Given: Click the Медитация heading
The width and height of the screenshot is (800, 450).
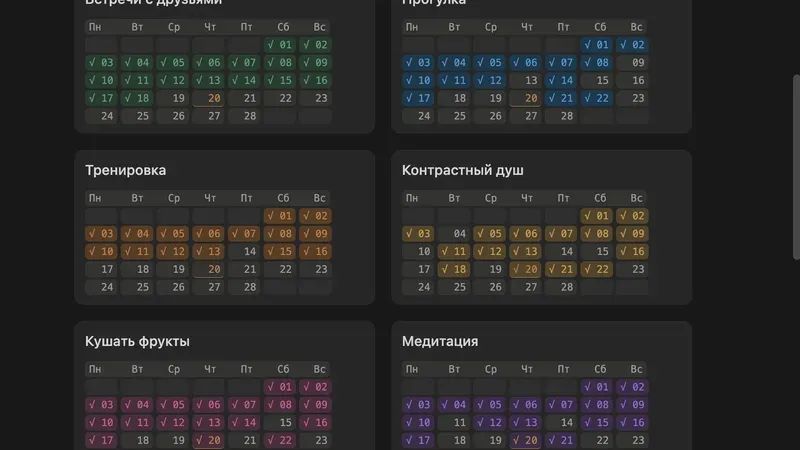Looking at the screenshot, I should point(440,342).
